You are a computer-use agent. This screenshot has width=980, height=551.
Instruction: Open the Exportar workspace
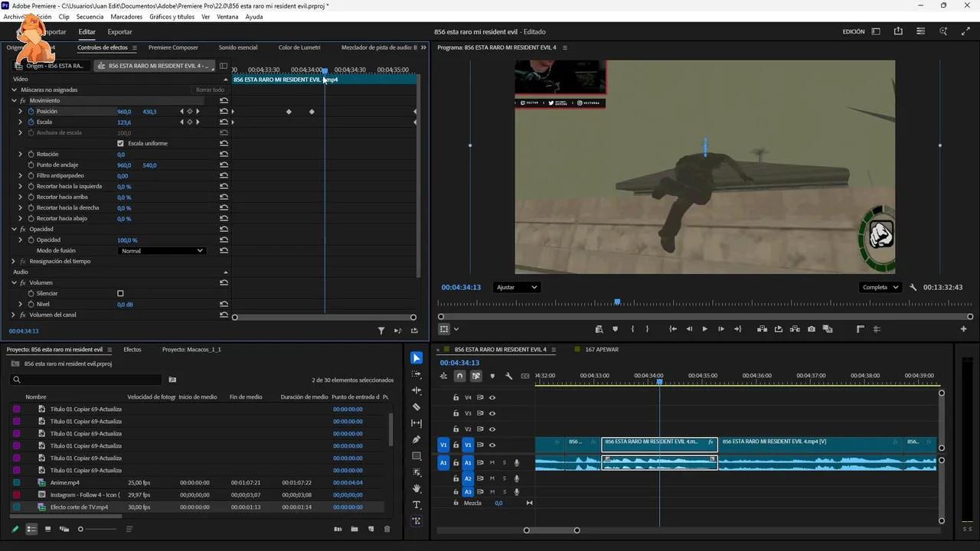(119, 32)
